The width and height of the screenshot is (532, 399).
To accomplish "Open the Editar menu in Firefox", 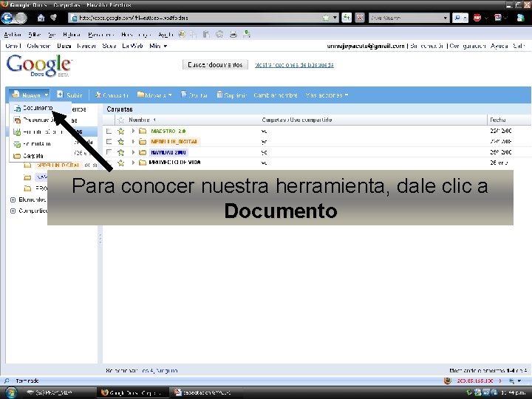I will (35, 34).
